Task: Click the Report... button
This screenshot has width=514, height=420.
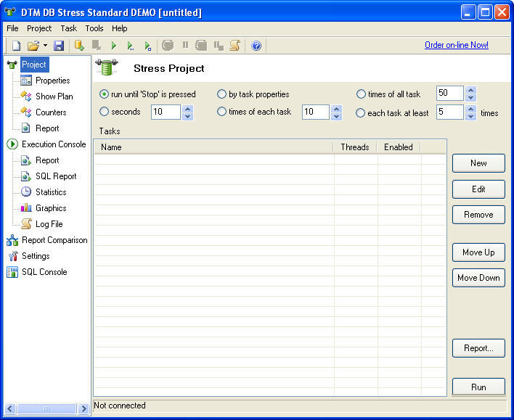Action: pyautogui.click(x=478, y=348)
